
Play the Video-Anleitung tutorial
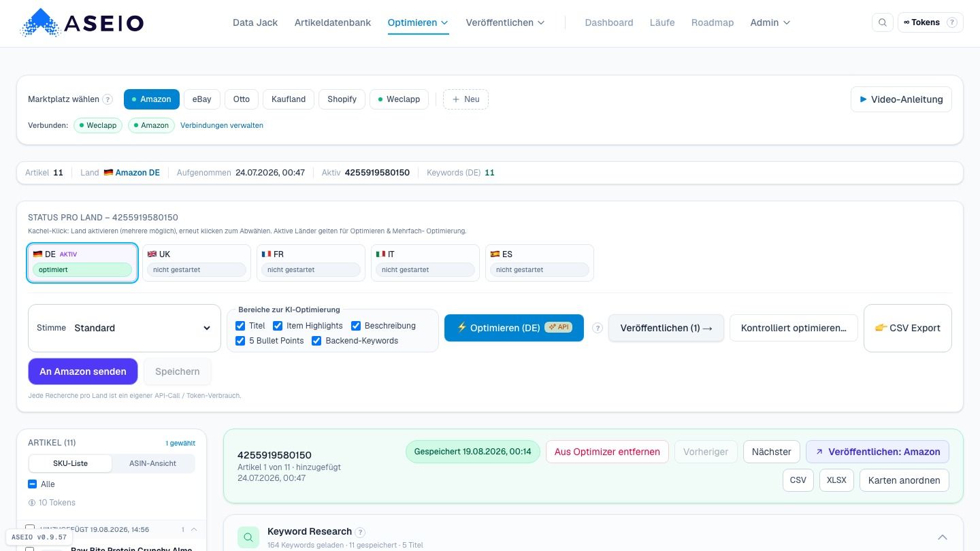[901, 99]
